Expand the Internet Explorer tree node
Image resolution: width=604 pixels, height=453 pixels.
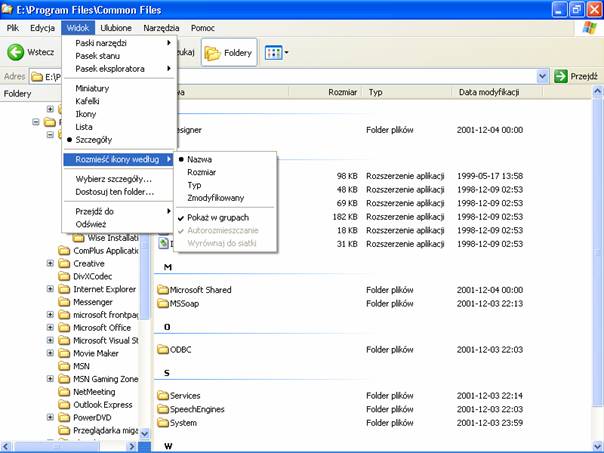click(50, 289)
